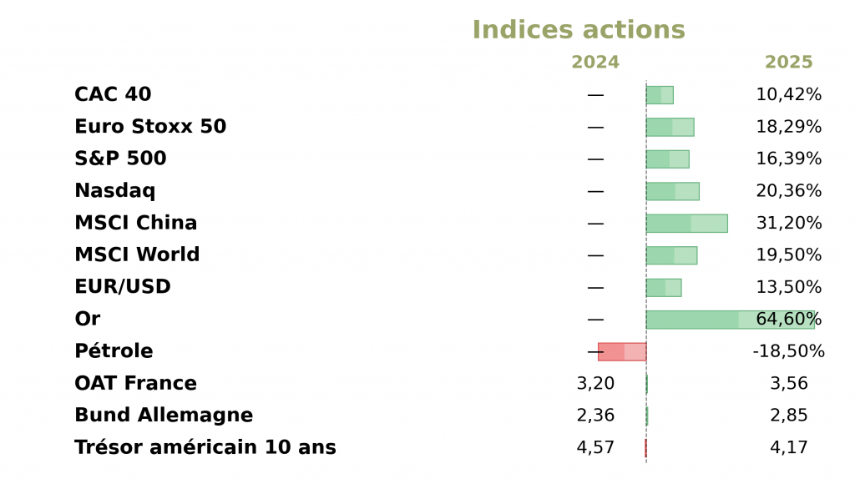Click the red Pétrole bar
Image resolution: width=855 pixels, height=504 pixels.
[622, 351]
